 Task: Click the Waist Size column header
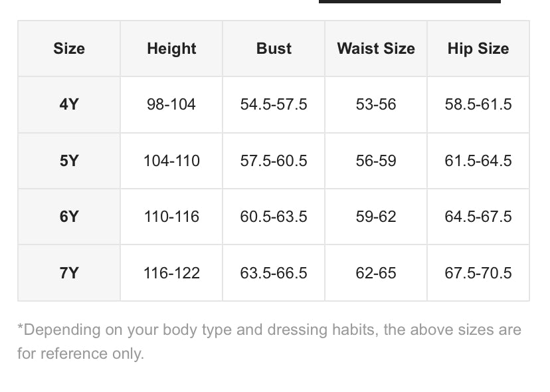(x=376, y=49)
